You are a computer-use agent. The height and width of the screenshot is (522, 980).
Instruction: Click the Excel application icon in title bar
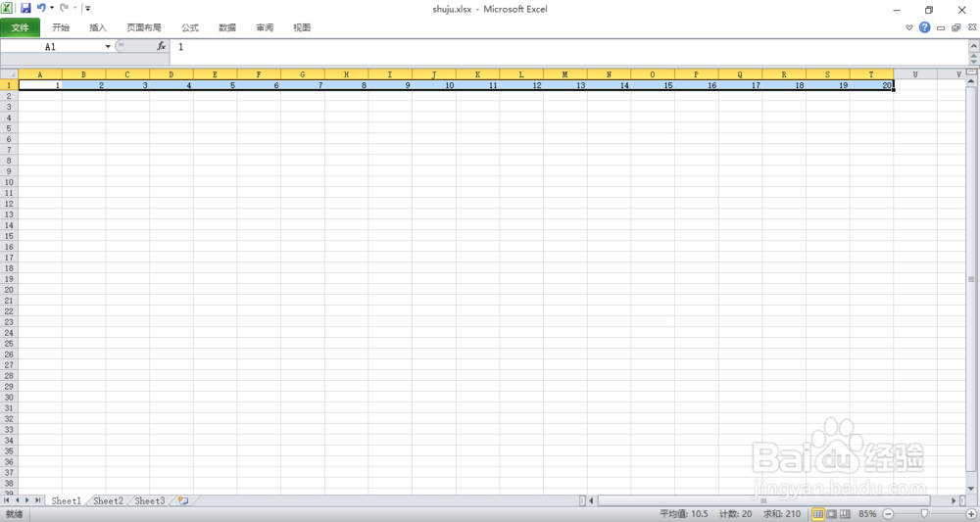7,8
